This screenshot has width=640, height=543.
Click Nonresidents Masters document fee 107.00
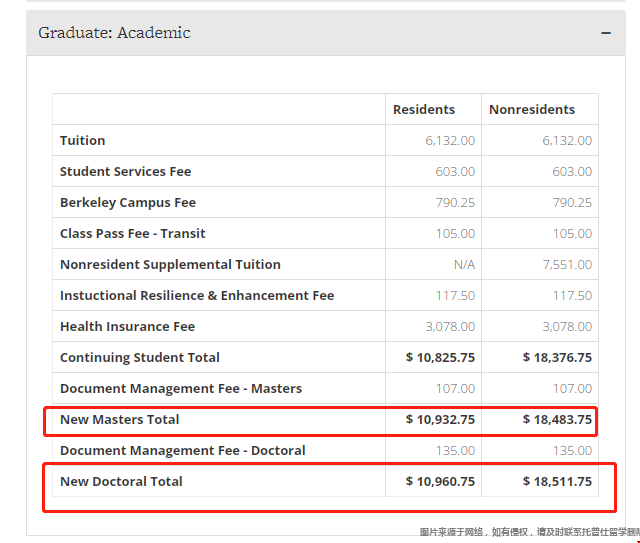pyautogui.click(x=572, y=389)
